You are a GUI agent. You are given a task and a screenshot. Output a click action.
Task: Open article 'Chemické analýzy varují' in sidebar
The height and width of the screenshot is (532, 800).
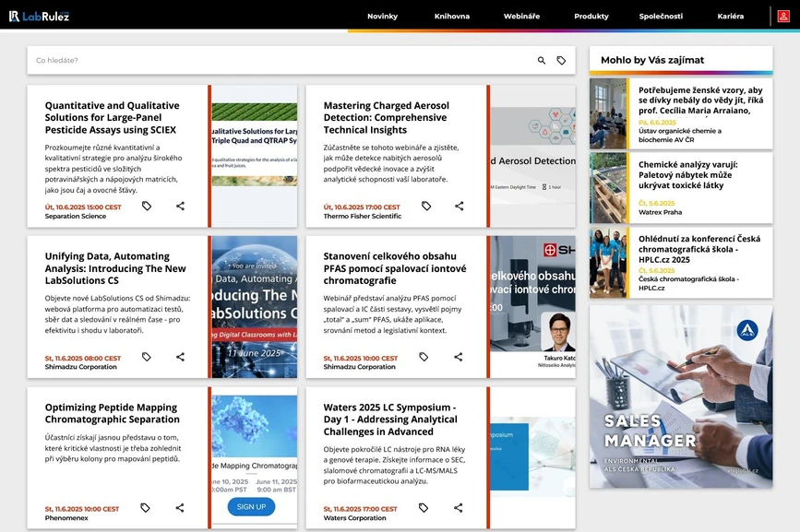[x=687, y=175]
